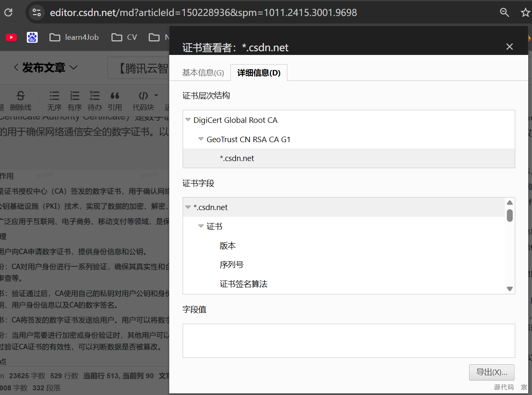This screenshot has width=532, height=395.
Task: Open site information icon in address bar
Action: point(37,13)
